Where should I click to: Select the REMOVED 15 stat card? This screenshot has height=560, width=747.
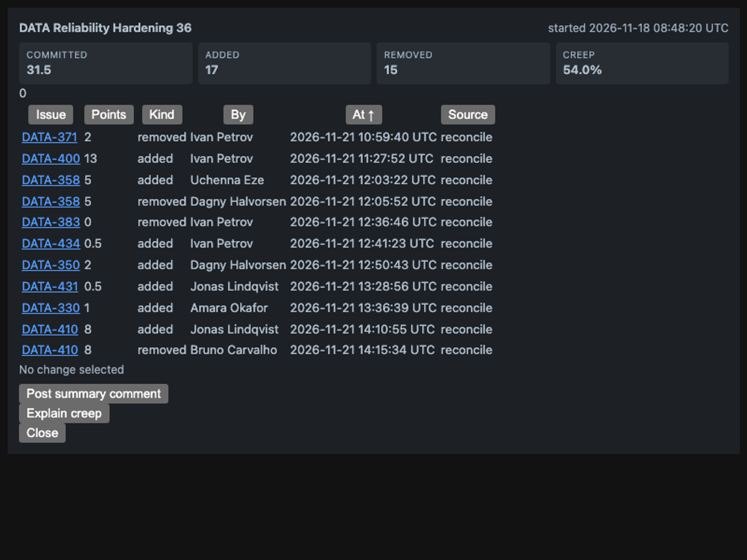click(463, 63)
